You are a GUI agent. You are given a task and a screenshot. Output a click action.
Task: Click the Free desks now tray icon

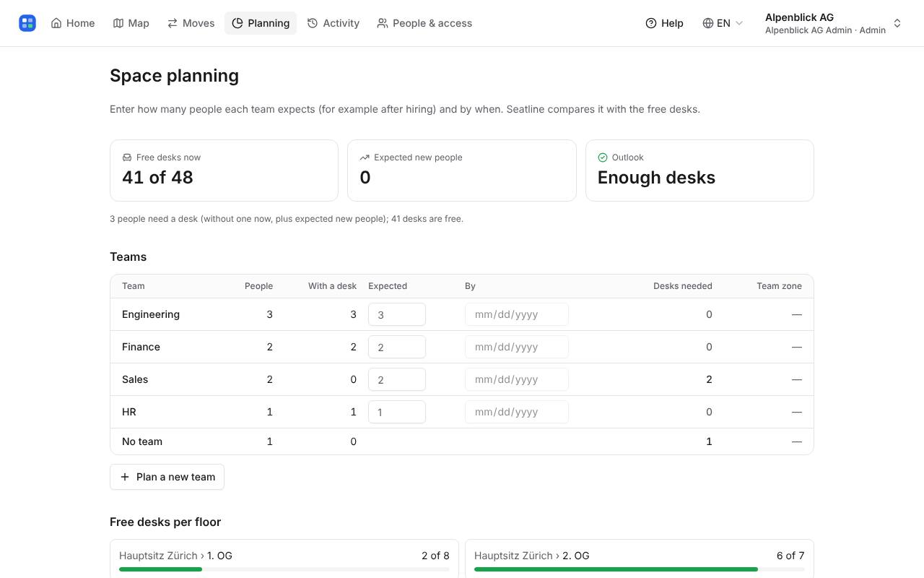click(x=127, y=158)
